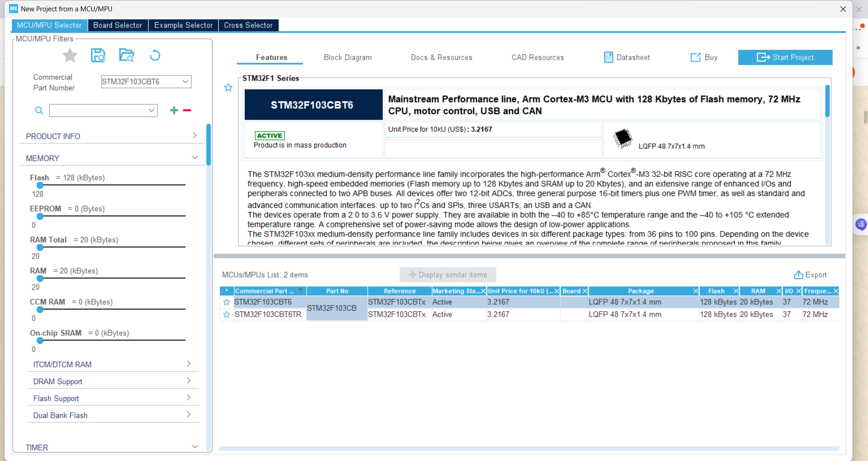Expand the ITCM/DTCM RAM filter
The width and height of the screenshot is (868, 461).
189,364
